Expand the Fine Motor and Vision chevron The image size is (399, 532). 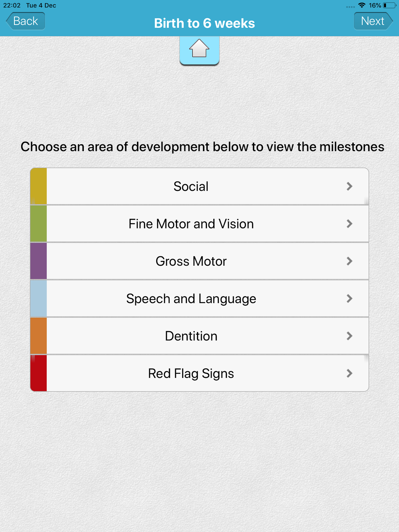[350, 224]
